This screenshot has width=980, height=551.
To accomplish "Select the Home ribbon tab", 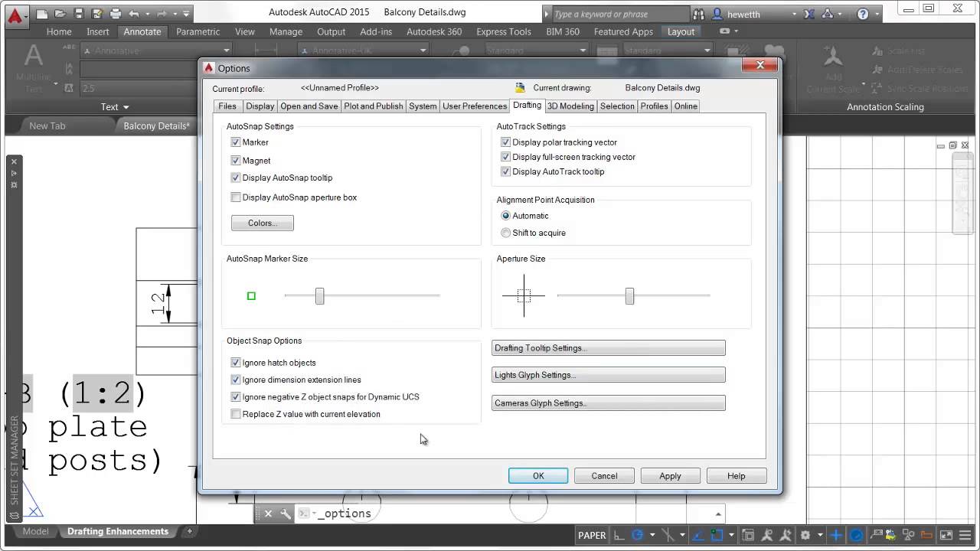I will (x=59, y=31).
